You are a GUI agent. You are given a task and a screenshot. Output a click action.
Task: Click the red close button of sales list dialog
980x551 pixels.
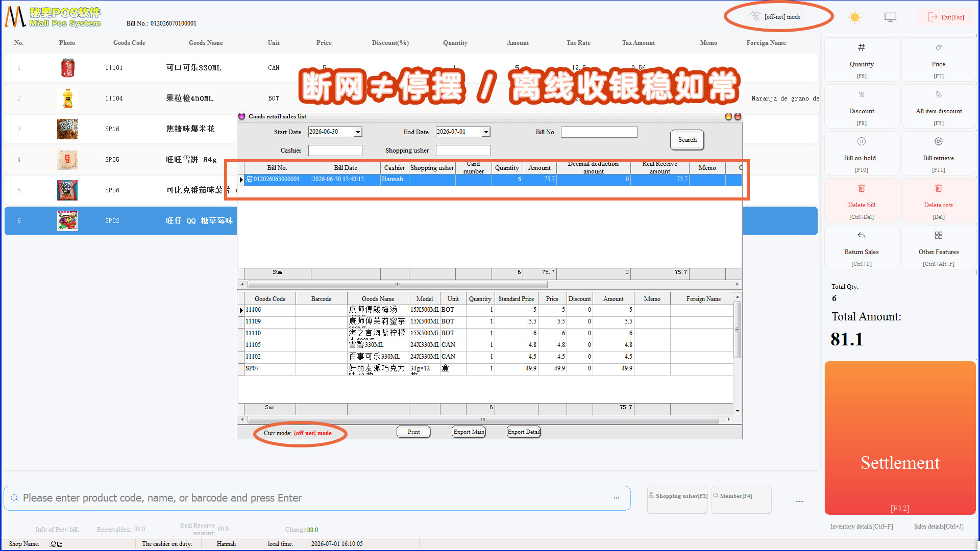point(738,117)
